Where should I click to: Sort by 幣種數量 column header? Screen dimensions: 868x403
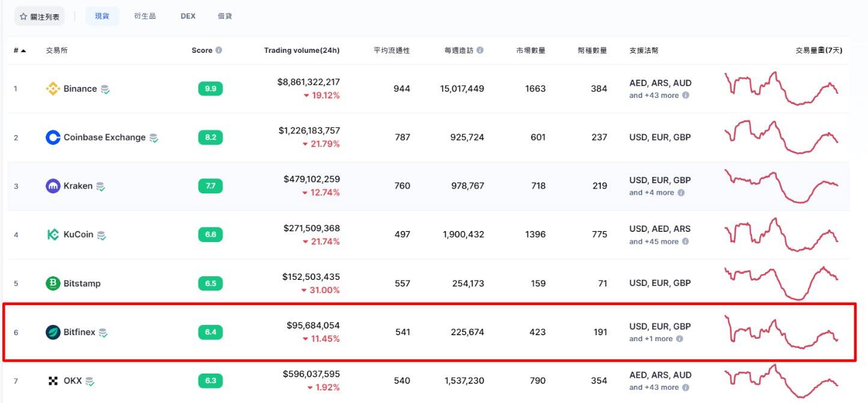pyautogui.click(x=592, y=50)
